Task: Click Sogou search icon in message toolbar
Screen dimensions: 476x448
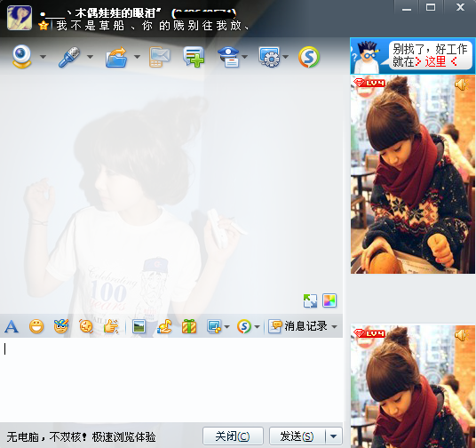Action: [244, 327]
